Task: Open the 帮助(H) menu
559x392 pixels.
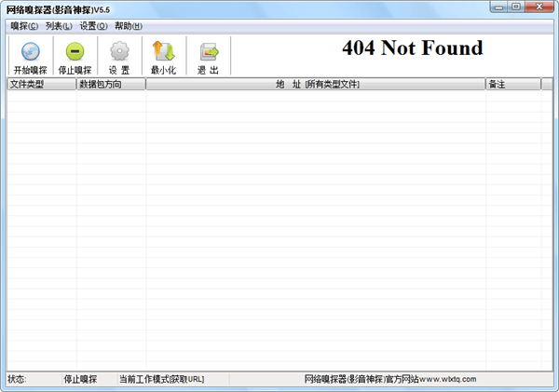Action: coord(129,26)
